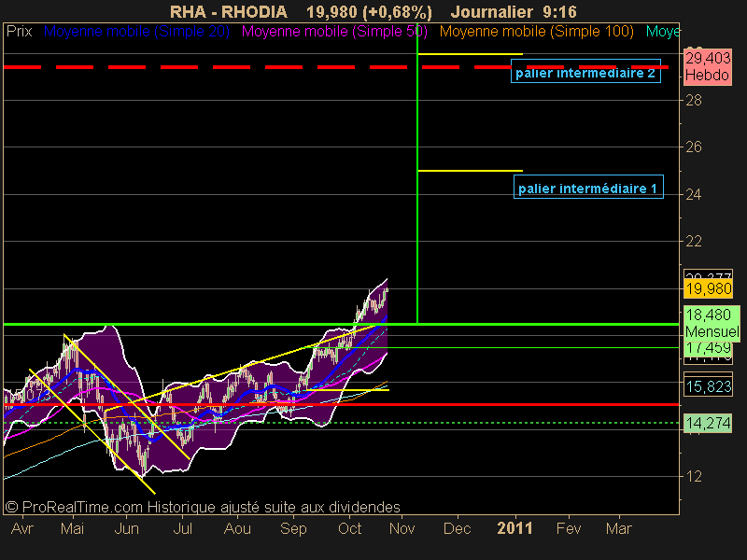This screenshot has height=560, width=747.
Task: Click the Aou month on time axis
Action: click(x=237, y=528)
